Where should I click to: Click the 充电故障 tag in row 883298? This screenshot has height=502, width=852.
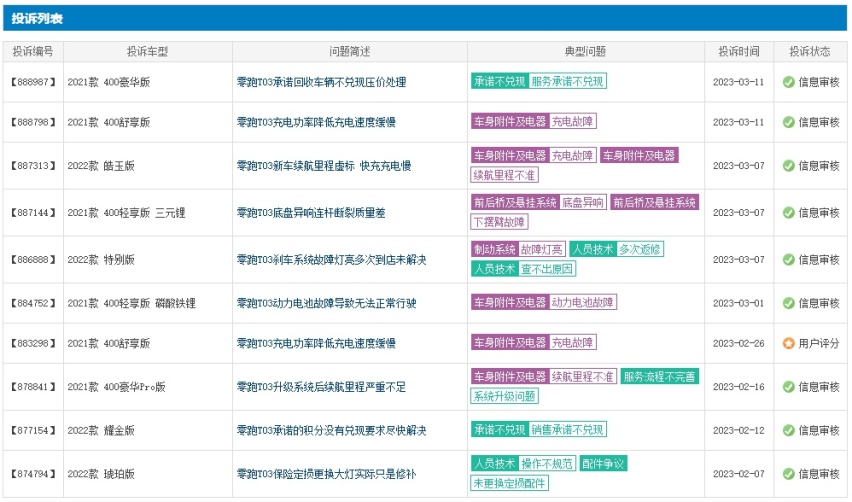point(572,342)
